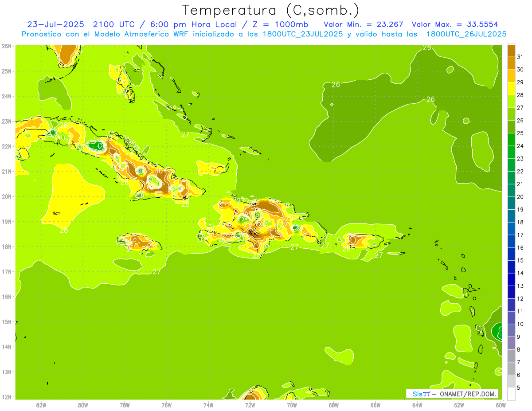Click the color scale label '31'
Viewport: 532px width, 411px height.
click(x=520, y=57)
